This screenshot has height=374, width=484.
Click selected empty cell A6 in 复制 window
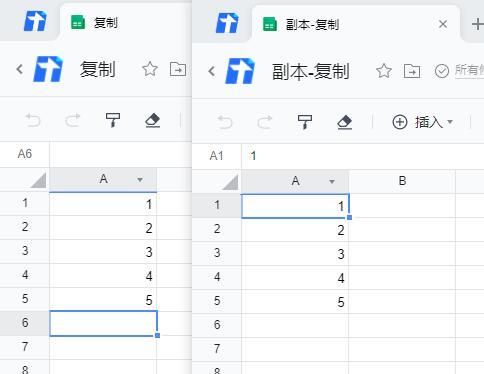tap(103, 323)
